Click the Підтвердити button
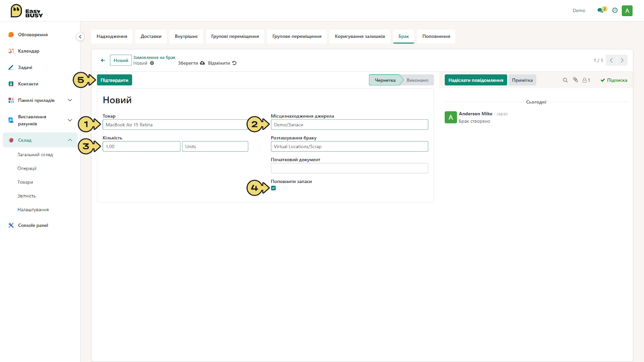Viewport: 644px width, 362px height. click(x=114, y=80)
